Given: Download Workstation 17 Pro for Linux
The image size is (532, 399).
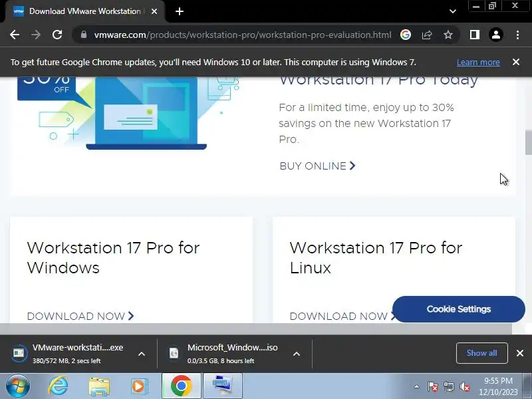Looking at the screenshot, I should click(341, 317).
